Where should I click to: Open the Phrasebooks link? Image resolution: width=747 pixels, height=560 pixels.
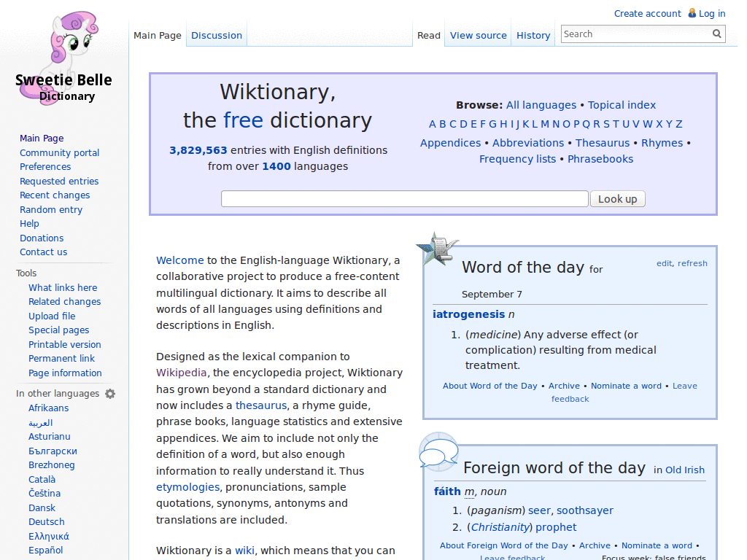[x=600, y=159]
